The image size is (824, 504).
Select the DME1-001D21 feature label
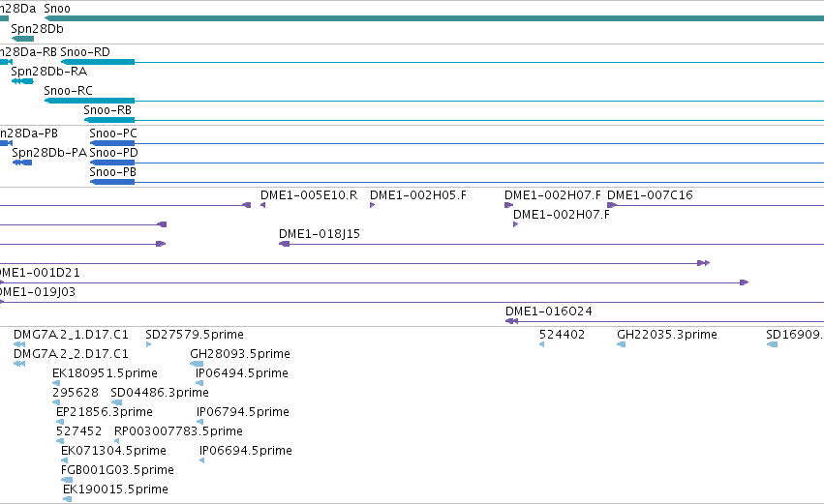40,273
